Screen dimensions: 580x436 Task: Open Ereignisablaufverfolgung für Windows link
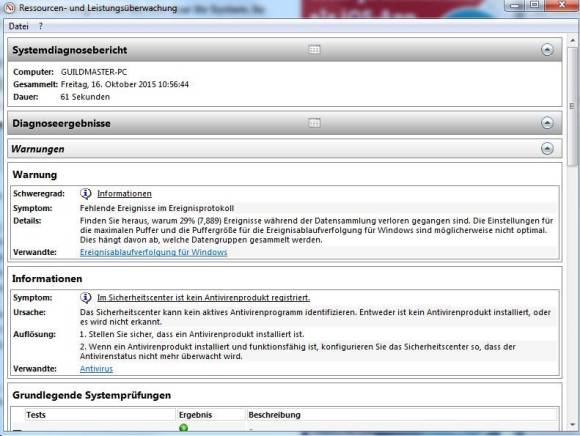pyautogui.click(x=154, y=252)
